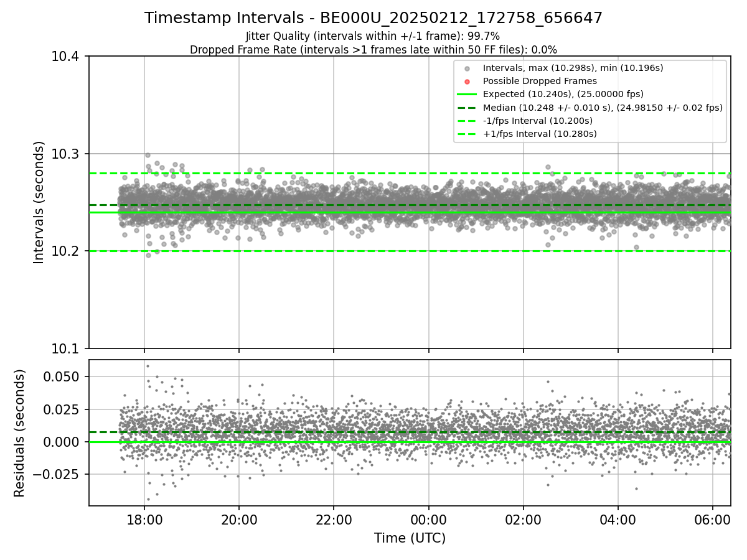The width and height of the screenshot is (747, 560).
Task: Click the 'Residuals (seconds)' y-axis label
Action: pyautogui.click(x=20, y=433)
